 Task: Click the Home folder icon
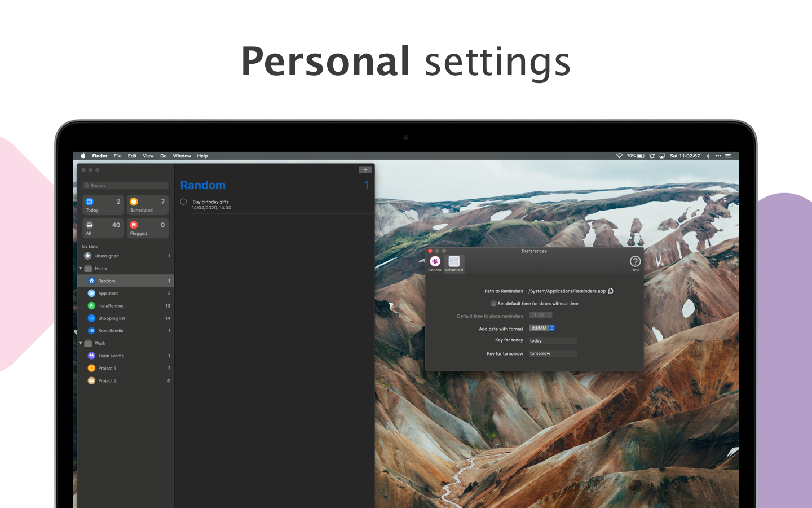click(88, 269)
